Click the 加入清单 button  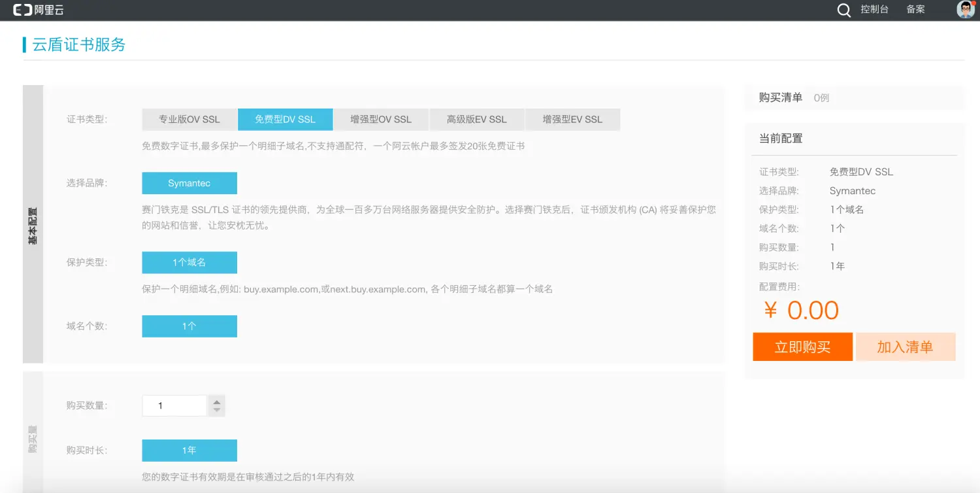click(906, 347)
